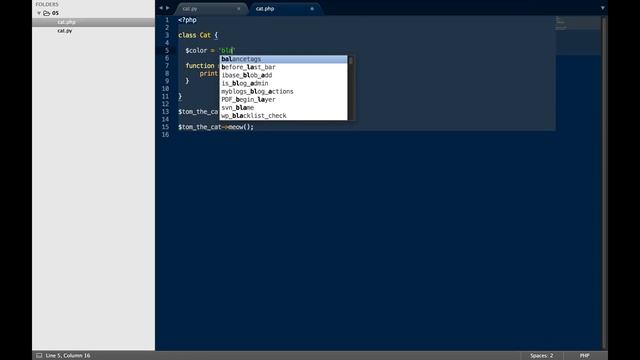Click the $color variable on line 5
Image resolution: width=640 pixels, height=360 pixels.
(x=196, y=51)
